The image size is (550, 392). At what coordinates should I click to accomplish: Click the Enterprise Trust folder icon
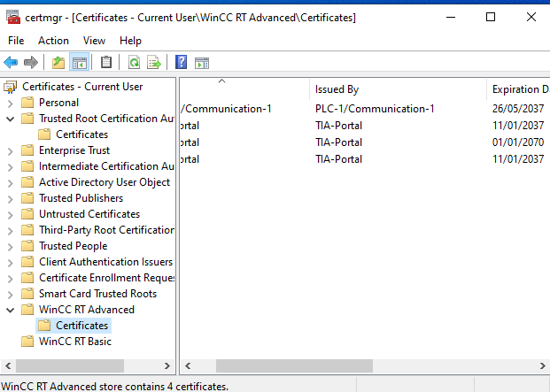(27, 150)
